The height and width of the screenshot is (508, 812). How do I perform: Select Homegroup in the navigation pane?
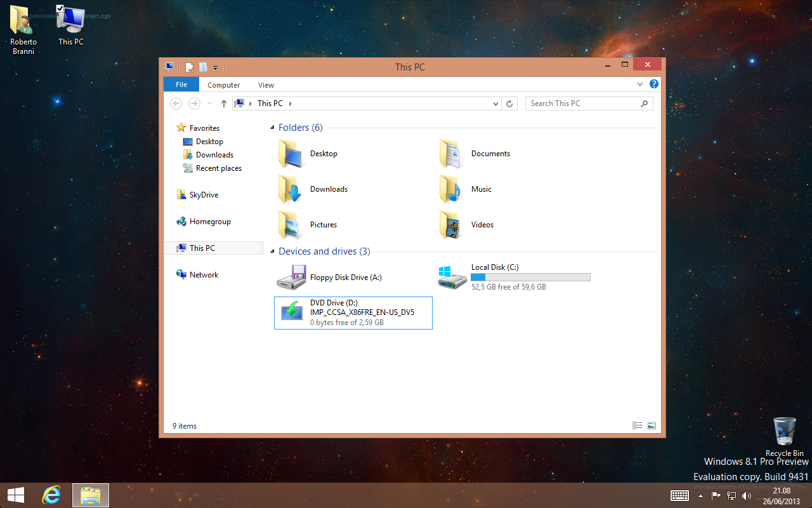[210, 222]
